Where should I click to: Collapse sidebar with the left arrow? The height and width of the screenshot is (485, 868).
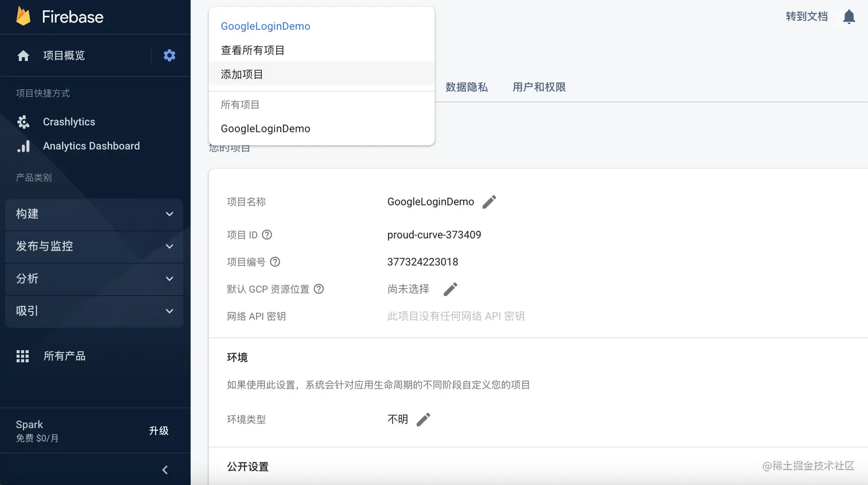[x=165, y=470]
